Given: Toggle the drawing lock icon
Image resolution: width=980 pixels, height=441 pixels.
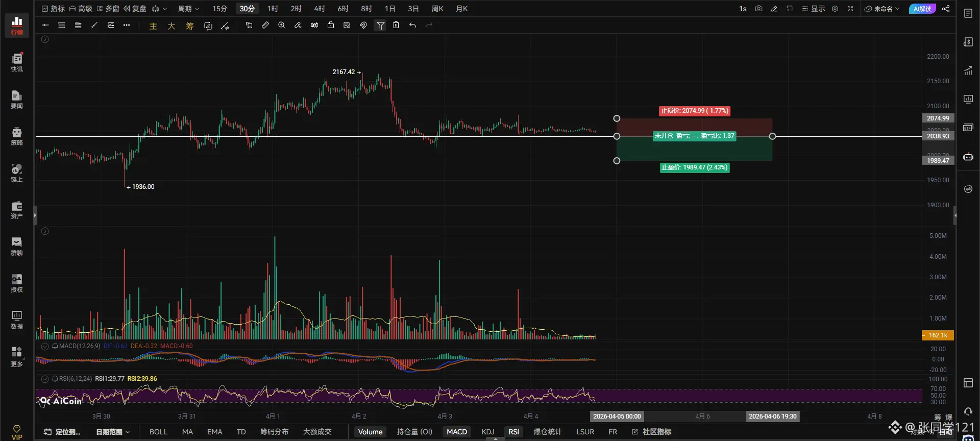Looking at the screenshot, I should pos(331,25).
